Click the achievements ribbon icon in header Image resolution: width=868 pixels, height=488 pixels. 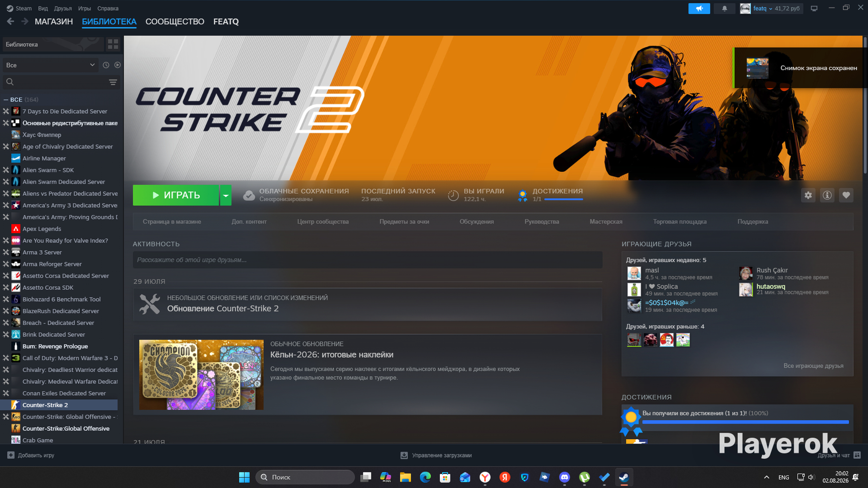pos(522,195)
